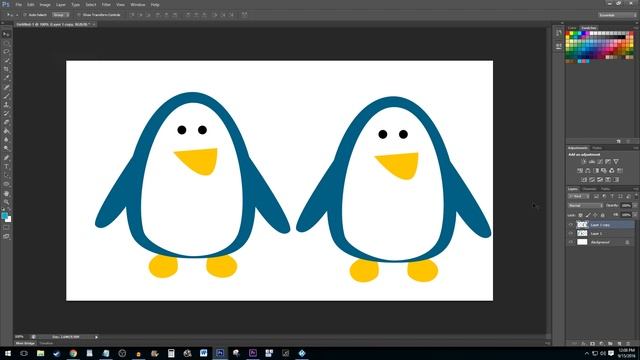The height and width of the screenshot is (360, 640).
Task: Open the Essentials workspace dropdown
Action: tap(617, 15)
